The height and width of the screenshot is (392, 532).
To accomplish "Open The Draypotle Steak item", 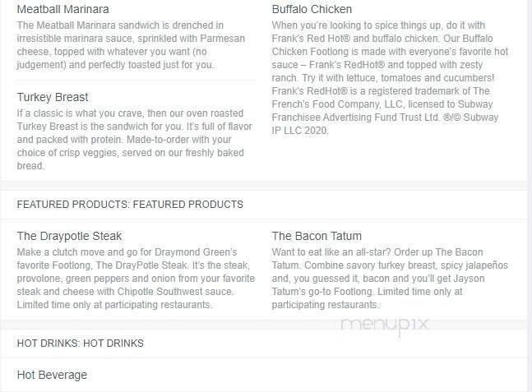I will pyautogui.click(x=69, y=236).
